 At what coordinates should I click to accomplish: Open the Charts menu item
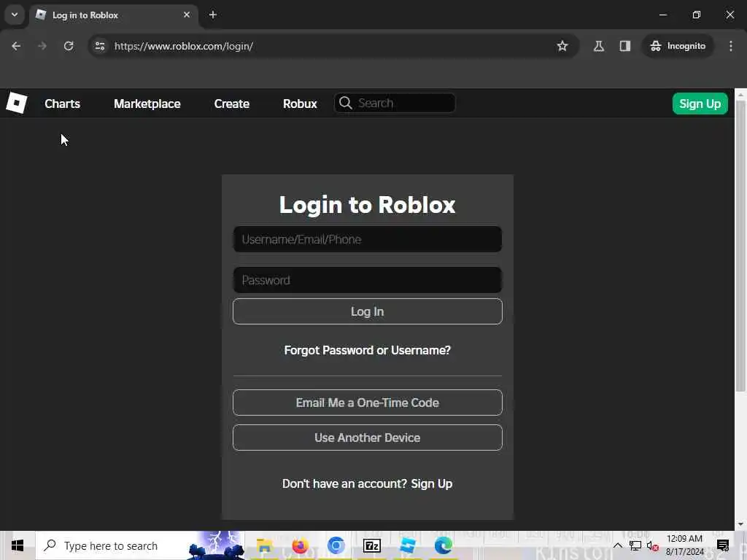pos(63,104)
